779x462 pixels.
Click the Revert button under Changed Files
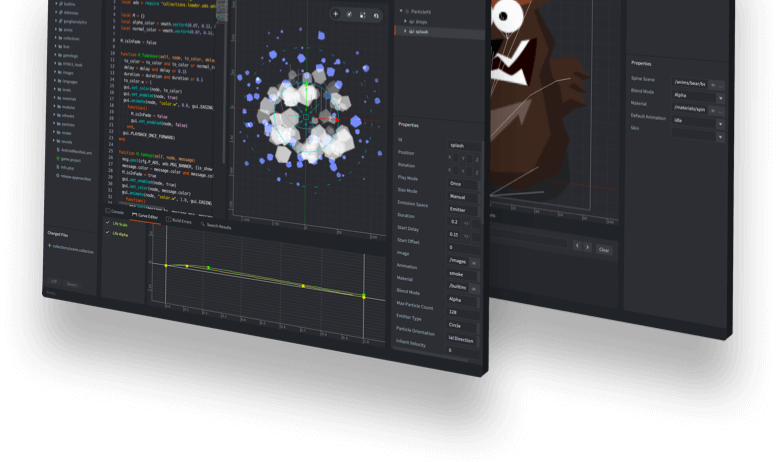pos(72,285)
